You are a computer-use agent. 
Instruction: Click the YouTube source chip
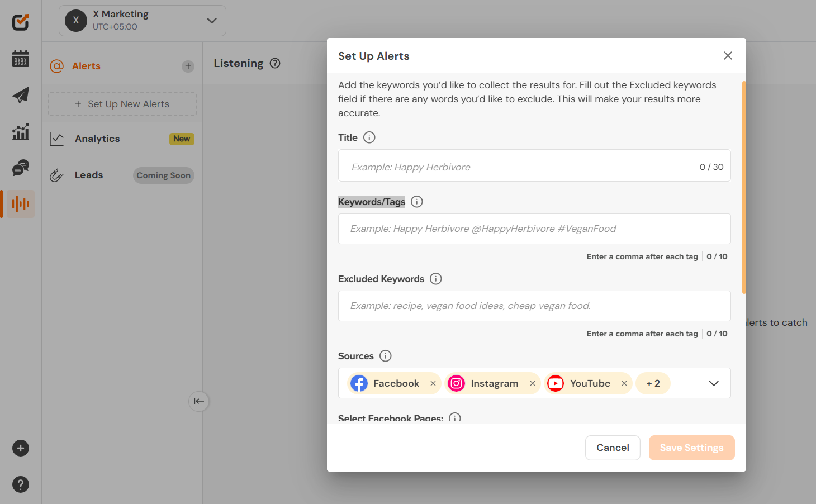click(588, 383)
